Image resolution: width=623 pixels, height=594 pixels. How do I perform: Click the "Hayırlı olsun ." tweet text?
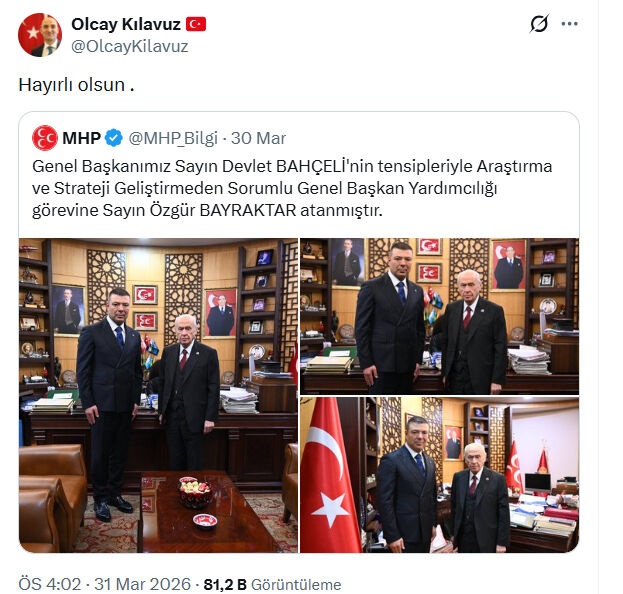tap(76, 85)
